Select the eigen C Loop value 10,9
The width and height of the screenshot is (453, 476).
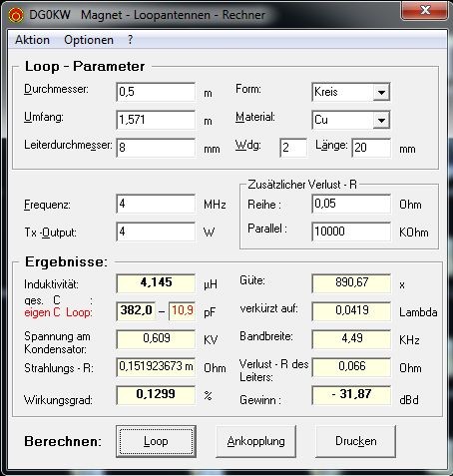point(182,310)
